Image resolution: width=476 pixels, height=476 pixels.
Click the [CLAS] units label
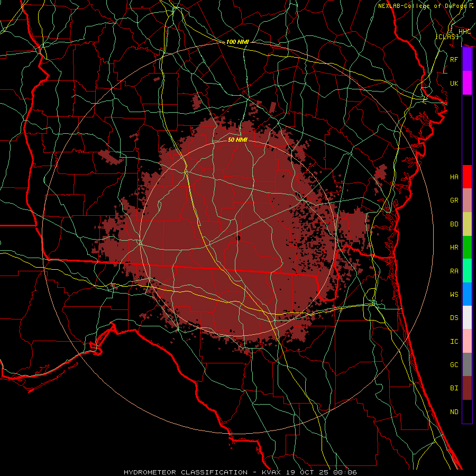(x=447, y=36)
